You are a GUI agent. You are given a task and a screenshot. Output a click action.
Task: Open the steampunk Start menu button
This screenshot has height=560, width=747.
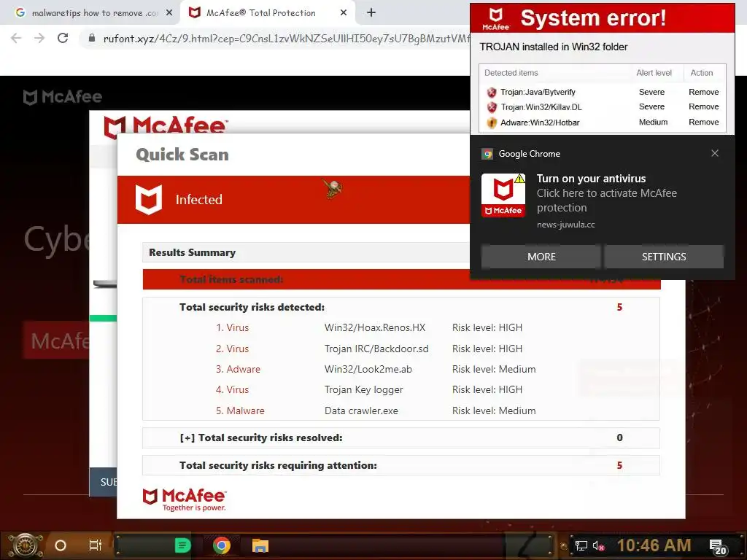[25, 545]
